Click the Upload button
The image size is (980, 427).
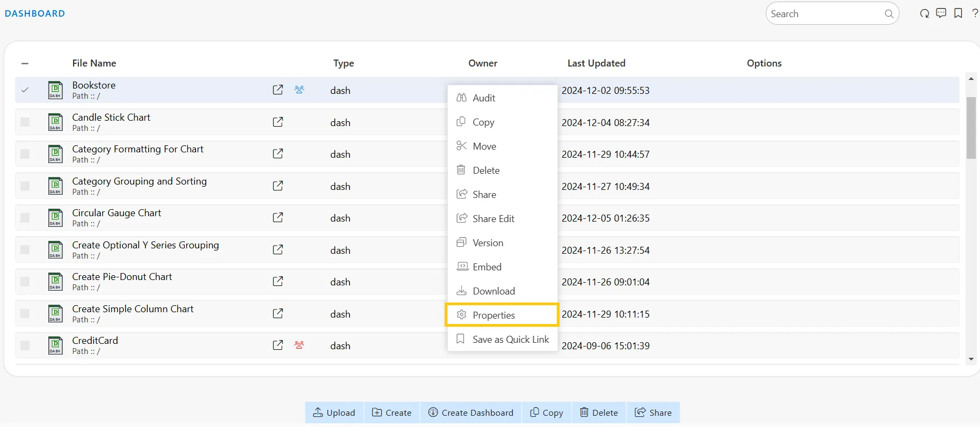pyautogui.click(x=334, y=413)
